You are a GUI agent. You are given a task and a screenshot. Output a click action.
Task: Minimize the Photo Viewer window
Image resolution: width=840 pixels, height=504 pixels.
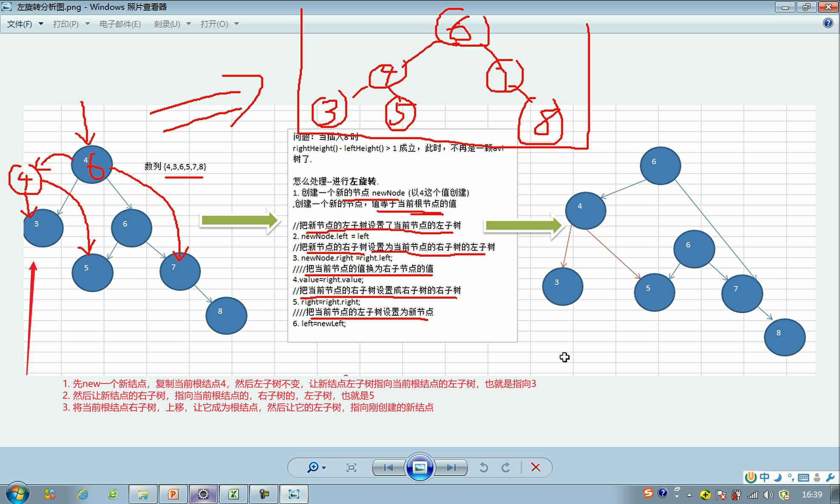point(785,7)
